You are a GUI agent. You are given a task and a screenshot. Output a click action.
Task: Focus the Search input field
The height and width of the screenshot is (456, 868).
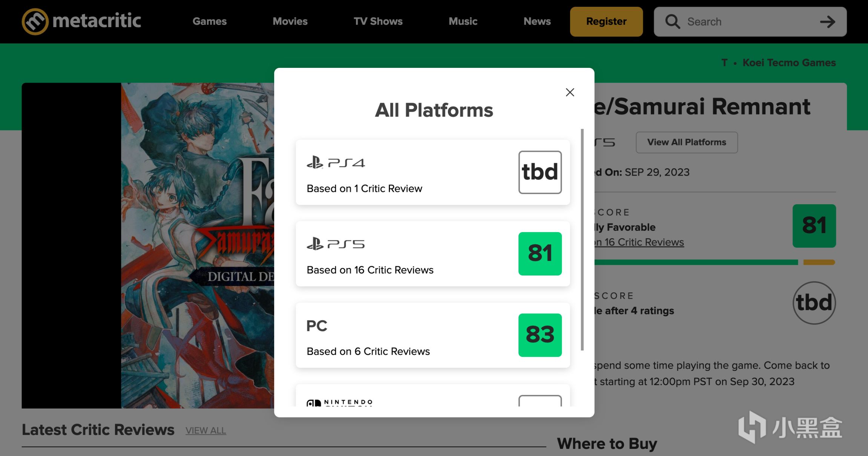(750, 21)
